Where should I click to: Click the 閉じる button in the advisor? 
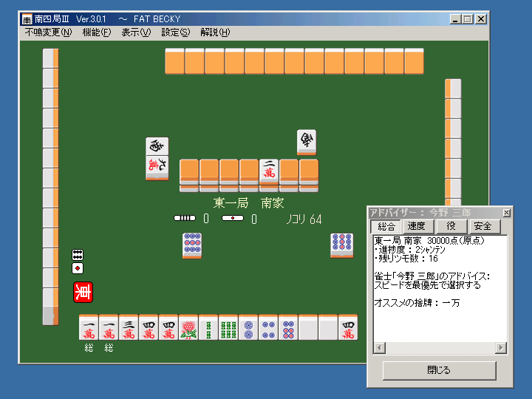point(440,370)
